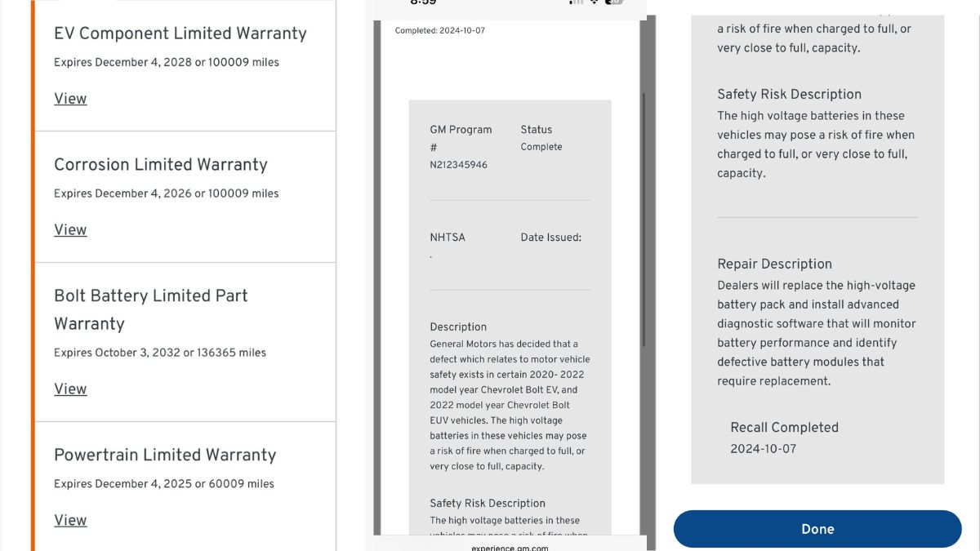View the Powertrain Limited Warranty details

coord(70,520)
